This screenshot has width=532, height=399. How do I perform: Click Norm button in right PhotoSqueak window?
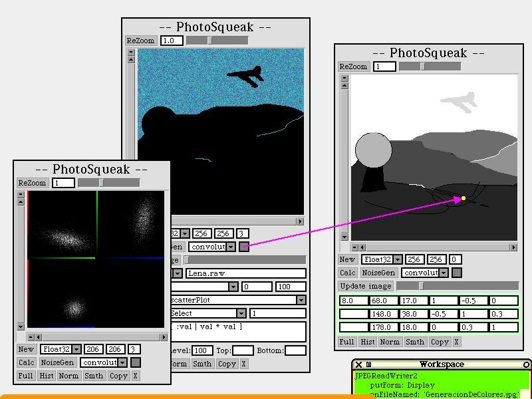[x=390, y=342]
